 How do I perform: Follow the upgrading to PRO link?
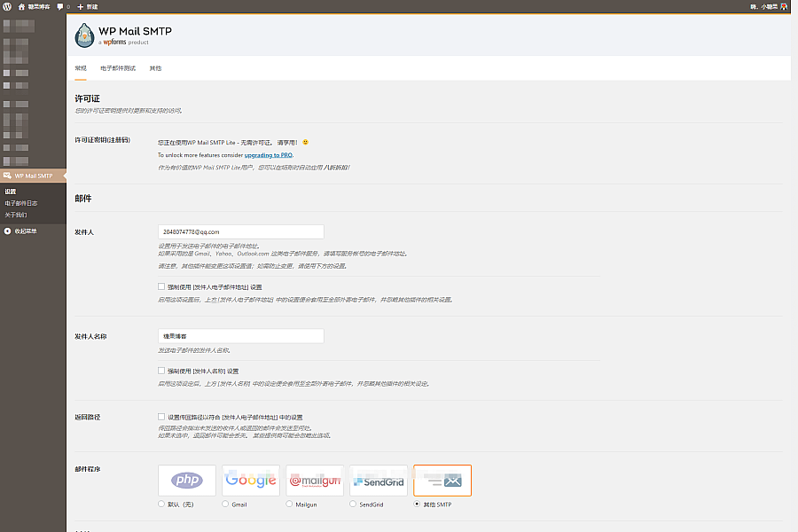tap(268, 155)
